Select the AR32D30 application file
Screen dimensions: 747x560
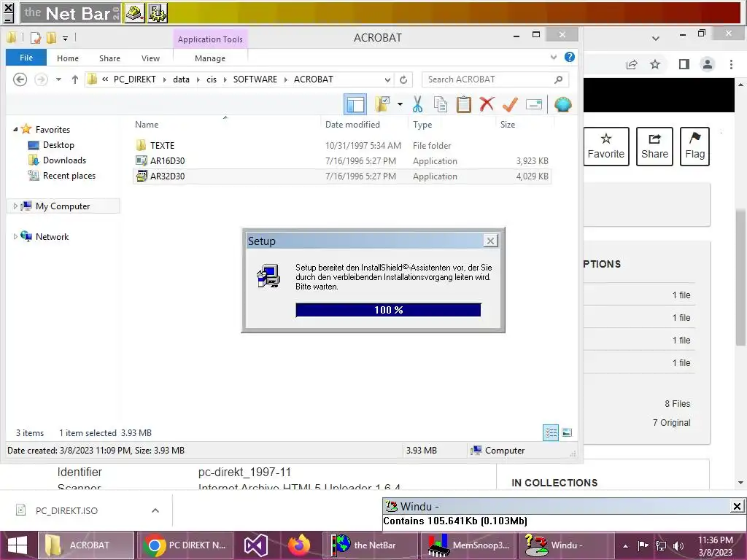(x=167, y=176)
